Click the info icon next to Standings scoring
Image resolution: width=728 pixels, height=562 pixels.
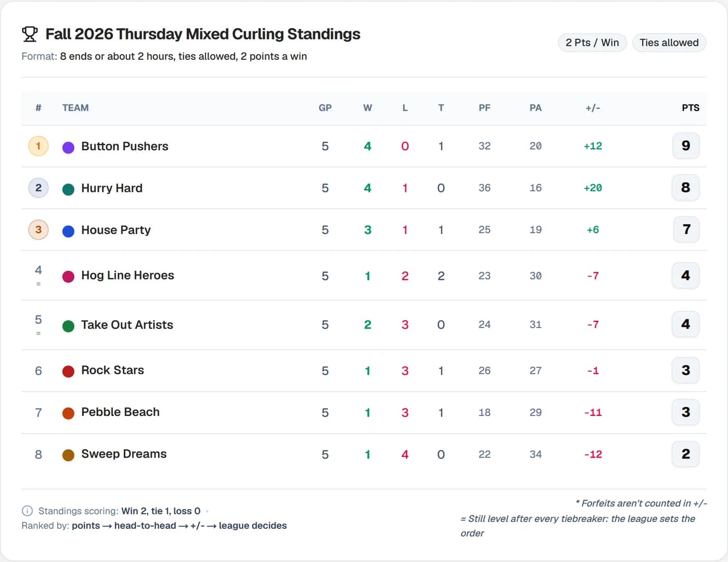tap(27, 511)
